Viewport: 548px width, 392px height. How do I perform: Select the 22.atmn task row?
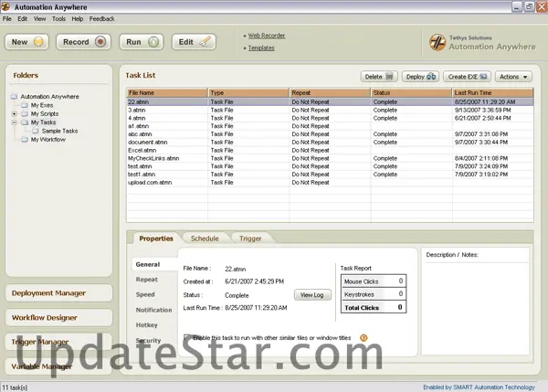click(x=330, y=101)
